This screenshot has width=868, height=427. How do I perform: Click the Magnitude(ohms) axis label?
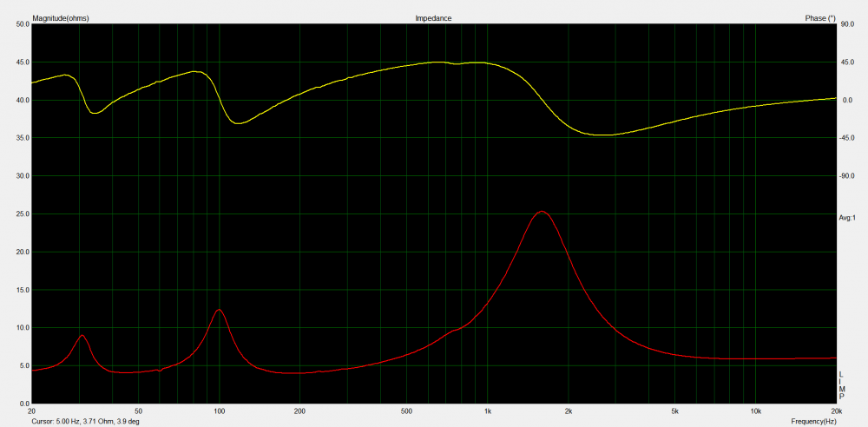point(62,17)
